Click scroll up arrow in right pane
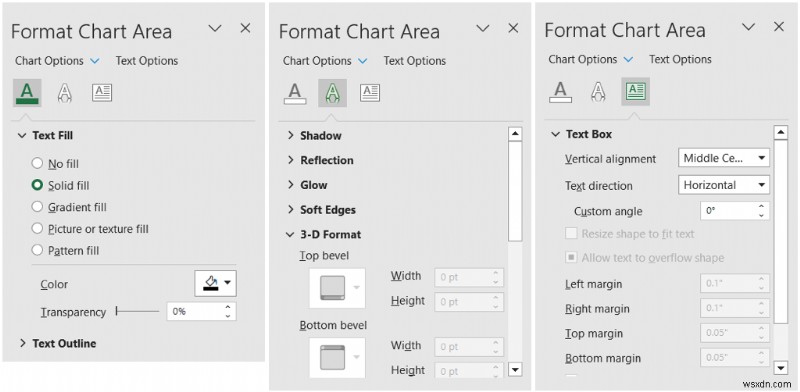Viewport: 800px width, 392px height. (781, 133)
